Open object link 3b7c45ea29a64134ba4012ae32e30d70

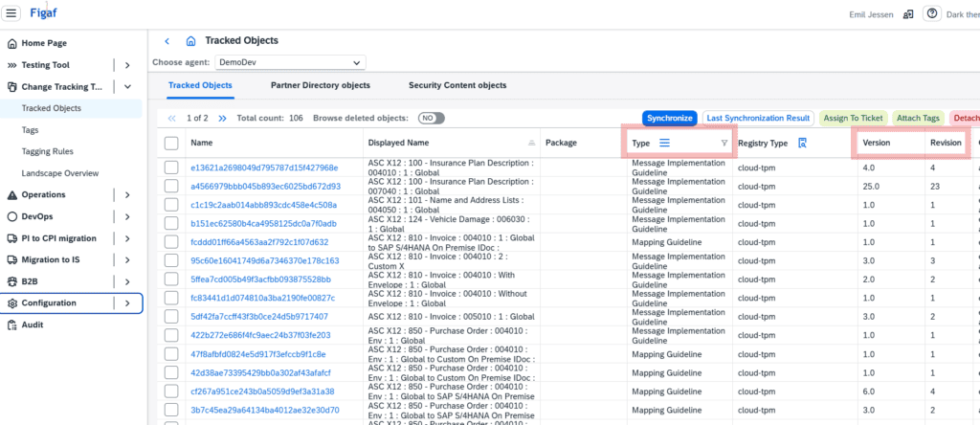point(265,411)
